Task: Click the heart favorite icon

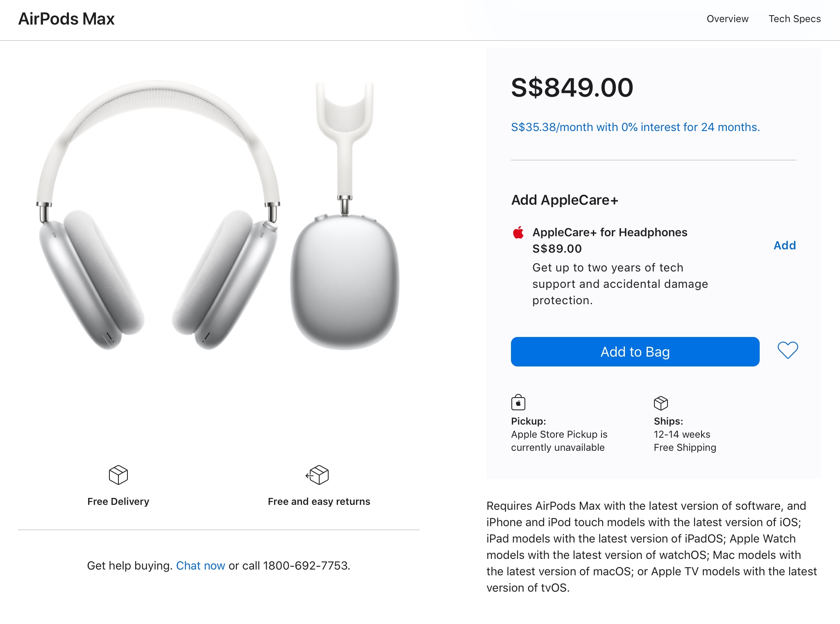Action: click(788, 350)
